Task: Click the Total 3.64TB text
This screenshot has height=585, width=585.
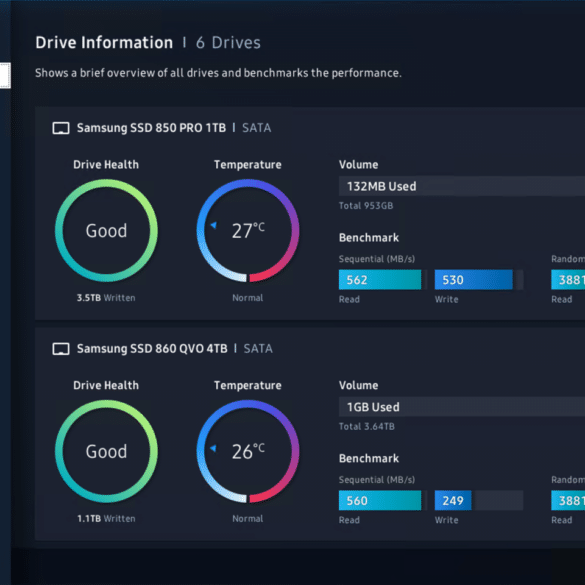Action: click(367, 426)
